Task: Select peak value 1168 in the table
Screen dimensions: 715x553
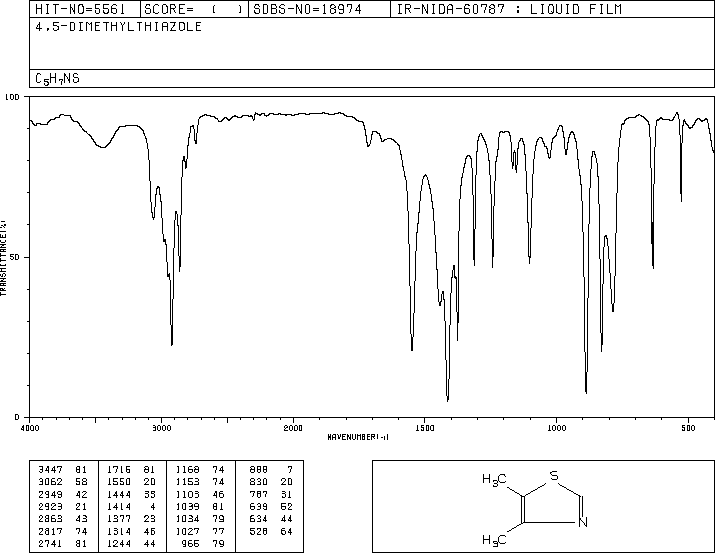Action: click(187, 469)
